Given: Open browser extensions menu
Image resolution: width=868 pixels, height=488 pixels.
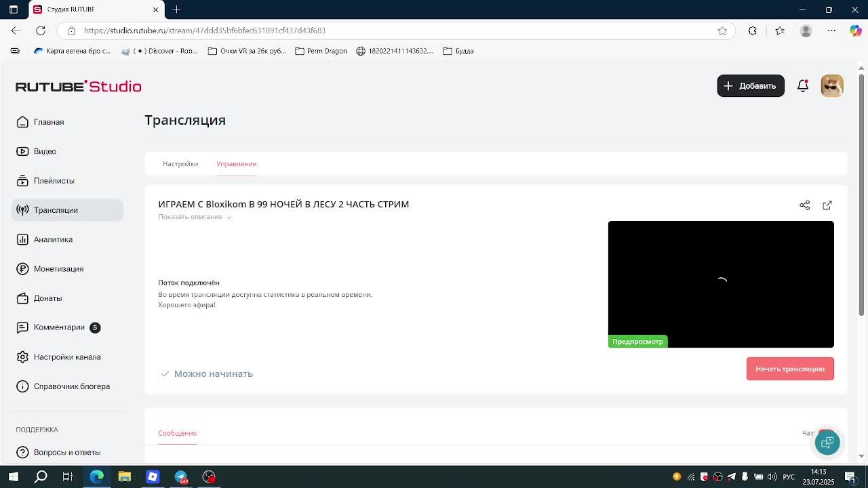Looking at the screenshot, I should pyautogui.click(x=753, y=30).
